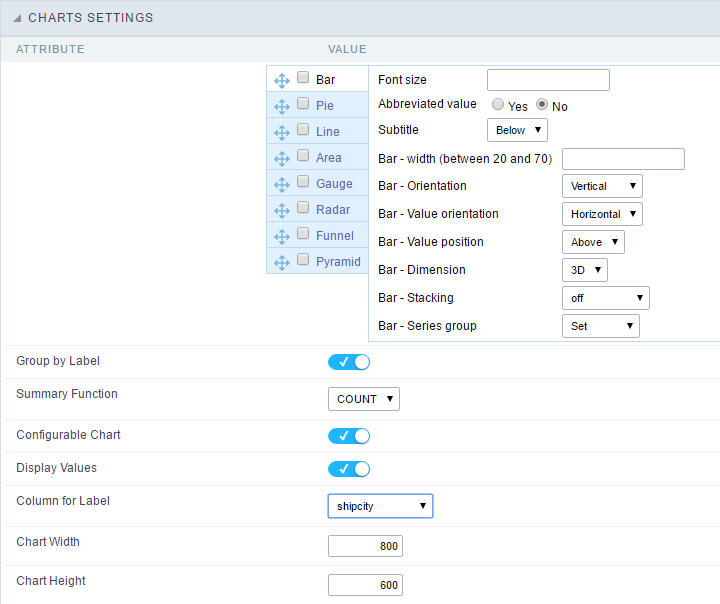Image resolution: width=720 pixels, height=604 pixels.
Task: Click the move icon for Radar chart
Action: pyautogui.click(x=282, y=210)
